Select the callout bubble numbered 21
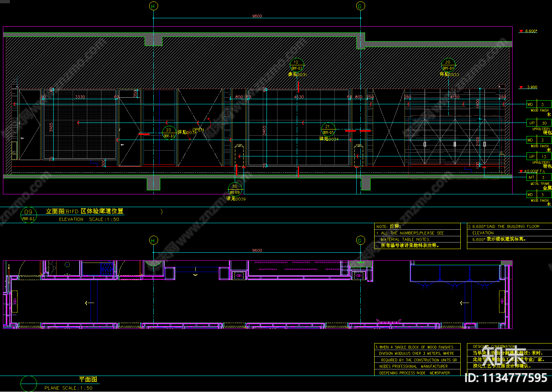The height and width of the screenshot is (392, 552). click(x=328, y=129)
